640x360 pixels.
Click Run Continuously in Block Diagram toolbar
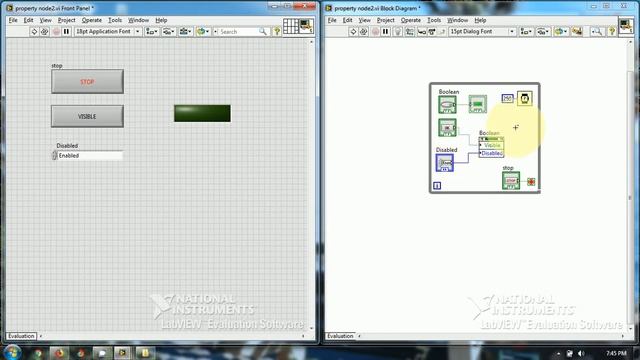[x=363, y=31]
